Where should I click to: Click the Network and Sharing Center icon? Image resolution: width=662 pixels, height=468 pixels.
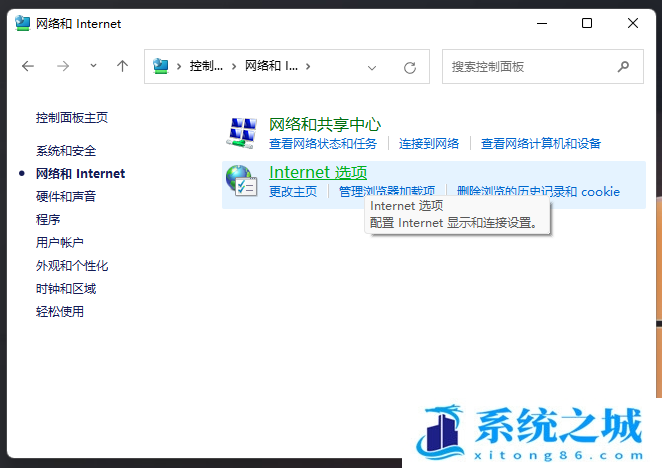coord(242,133)
